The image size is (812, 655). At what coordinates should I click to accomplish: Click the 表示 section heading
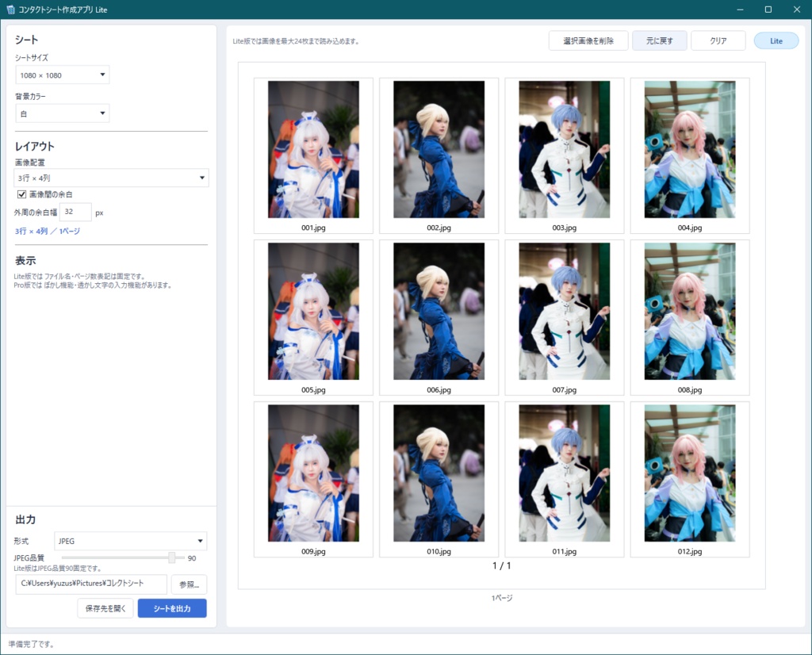25,260
